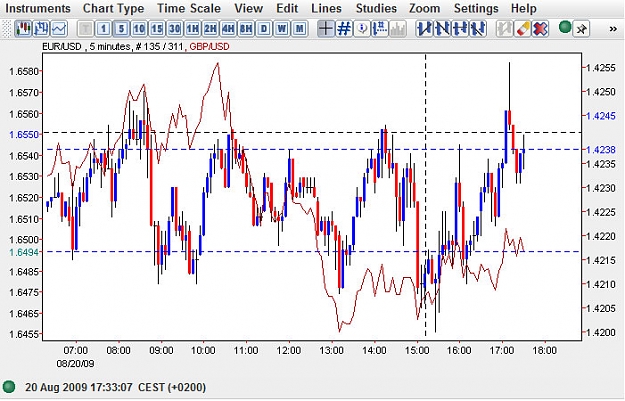Select the candlestick chart type icon
Image resolution: width=625 pixels, height=401 pixels.
pyautogui.click(x=23, y=29)
